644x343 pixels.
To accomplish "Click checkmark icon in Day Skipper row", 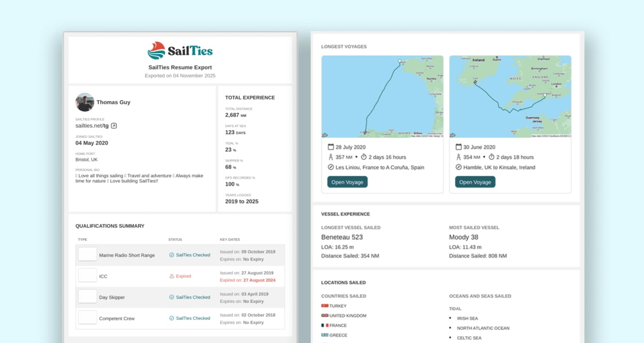I will pos(172,297).
